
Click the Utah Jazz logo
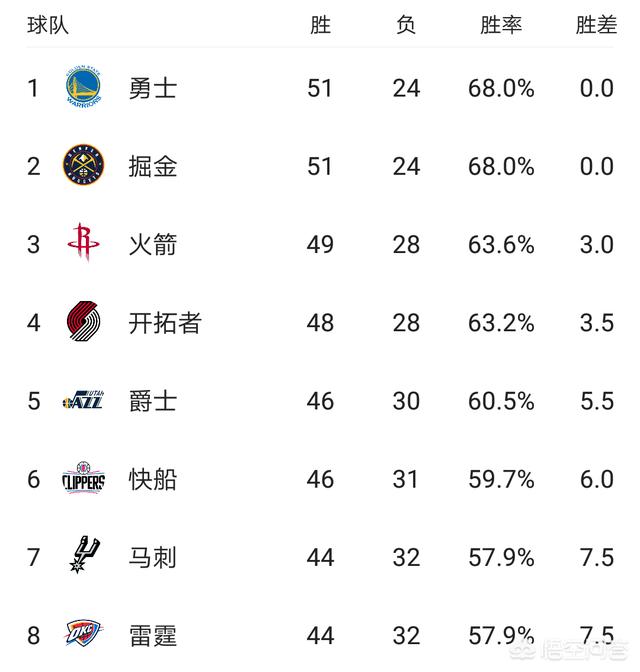pyautogui.click(x=83, y=400)
